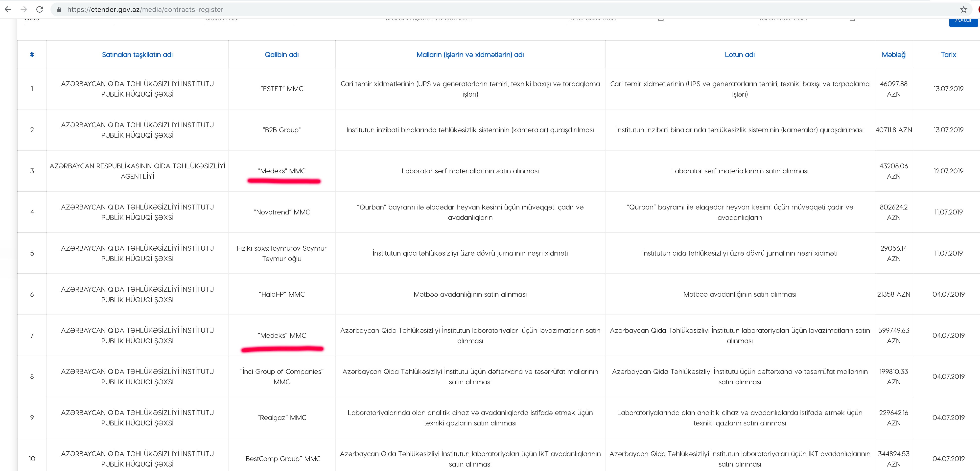
Task: Reload the contracts register page
Action: (x=40, y=9)
